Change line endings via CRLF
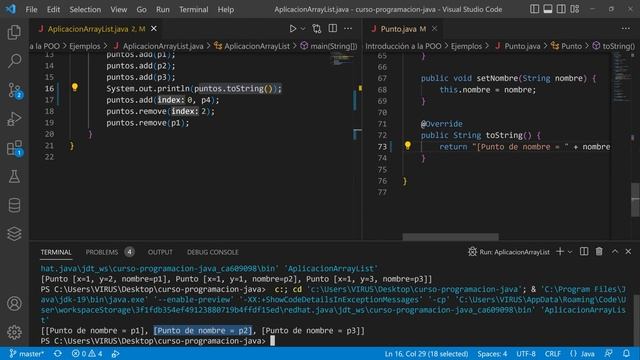The height and width of the screenshot is (360, 640). click(553, 353)
